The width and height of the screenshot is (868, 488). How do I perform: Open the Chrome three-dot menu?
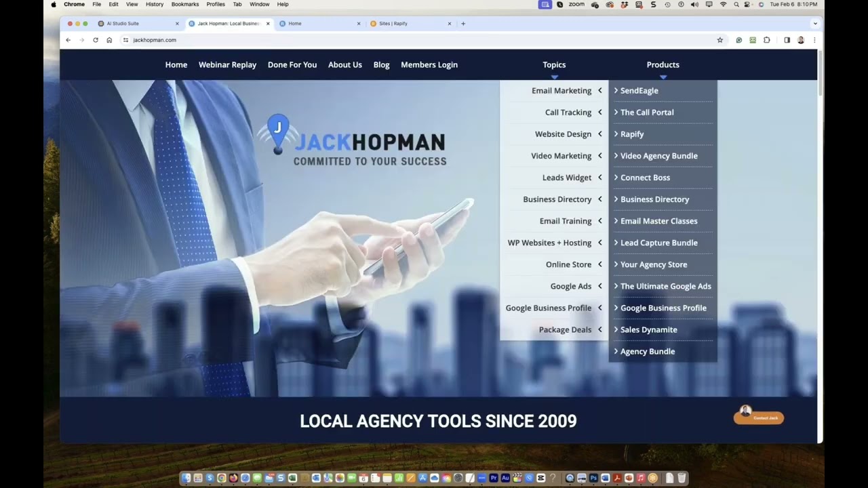click(814, 40)
